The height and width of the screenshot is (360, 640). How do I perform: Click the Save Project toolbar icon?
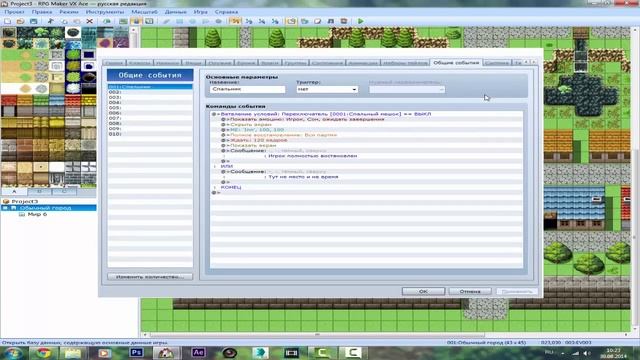33,21
